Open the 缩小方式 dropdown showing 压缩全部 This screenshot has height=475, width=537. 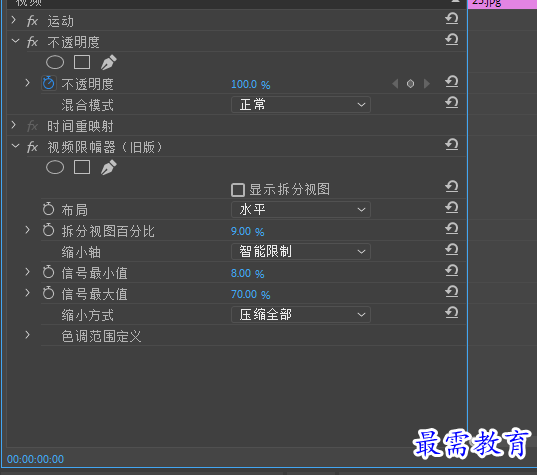pyautogui.click(x=301, y=314)
